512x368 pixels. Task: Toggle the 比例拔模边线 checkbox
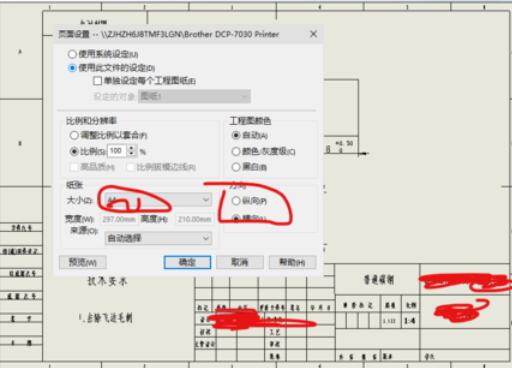click(x=131, y=167)
